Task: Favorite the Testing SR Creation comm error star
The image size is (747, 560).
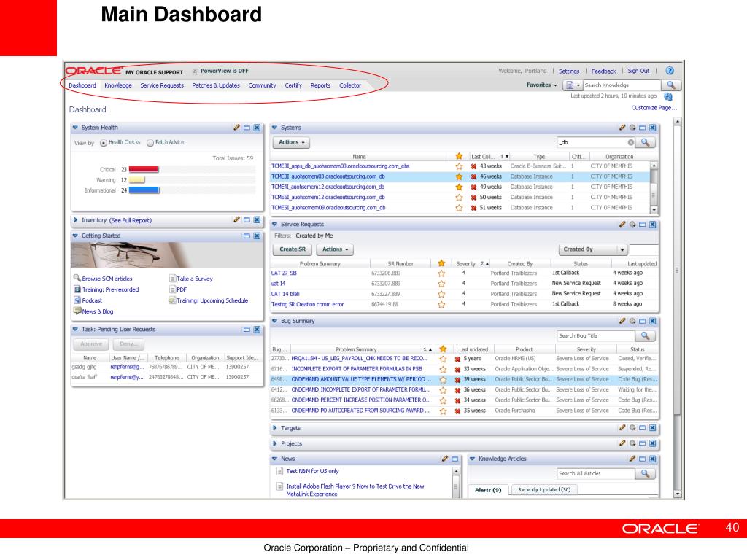Action: [x=441, y=304]
